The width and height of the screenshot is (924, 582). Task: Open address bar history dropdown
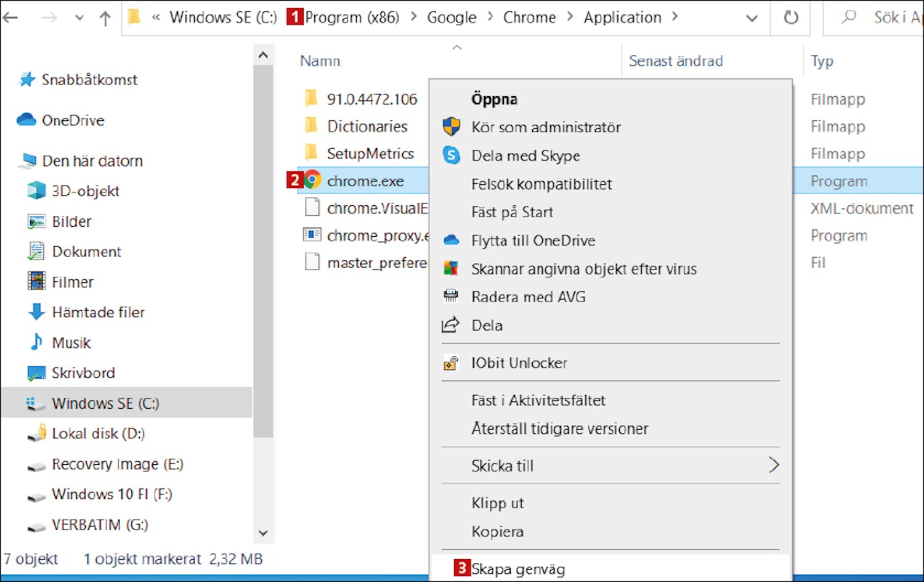[x=752, y=18]
